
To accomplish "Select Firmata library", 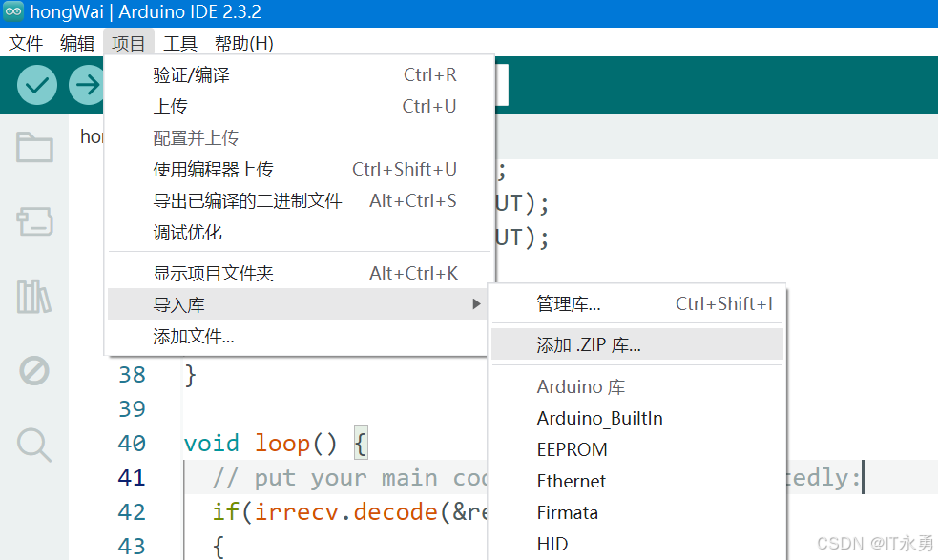I will click(637, 512).
